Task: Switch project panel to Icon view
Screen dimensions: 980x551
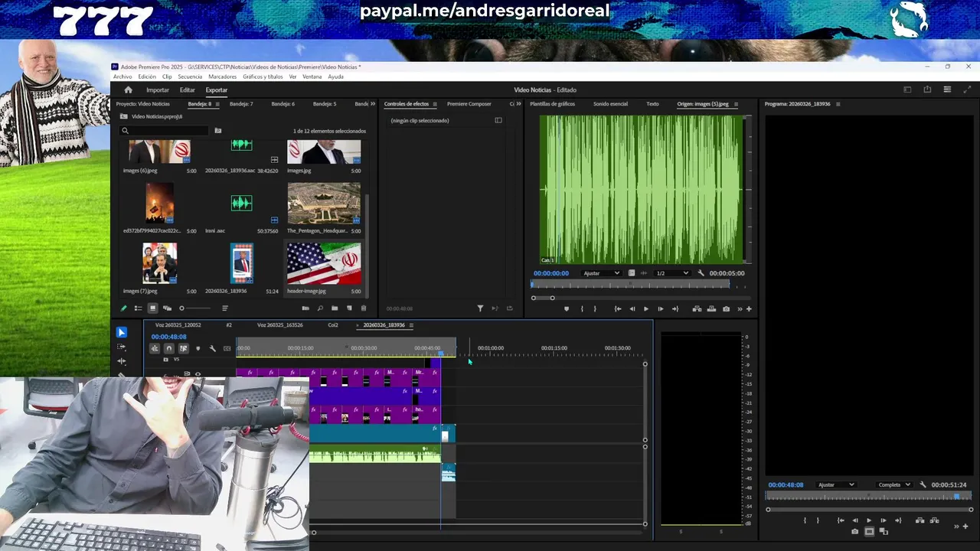Action: 152,308
